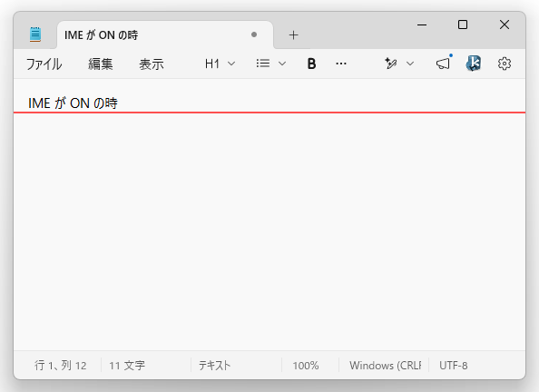Click the AI rewrite pen icon
Image resolution: width=539 pixels, height=392 pixels.
click(x=391, y=64)
